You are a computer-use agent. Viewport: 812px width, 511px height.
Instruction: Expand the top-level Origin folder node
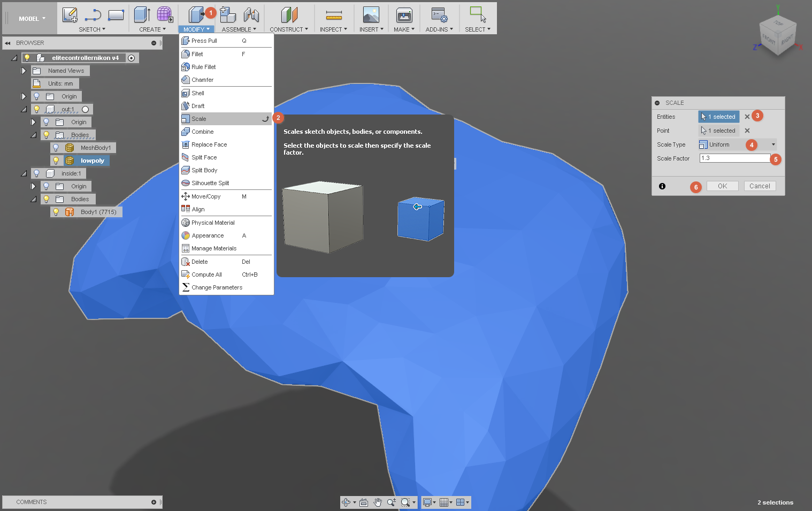click(x=24, y=96)
